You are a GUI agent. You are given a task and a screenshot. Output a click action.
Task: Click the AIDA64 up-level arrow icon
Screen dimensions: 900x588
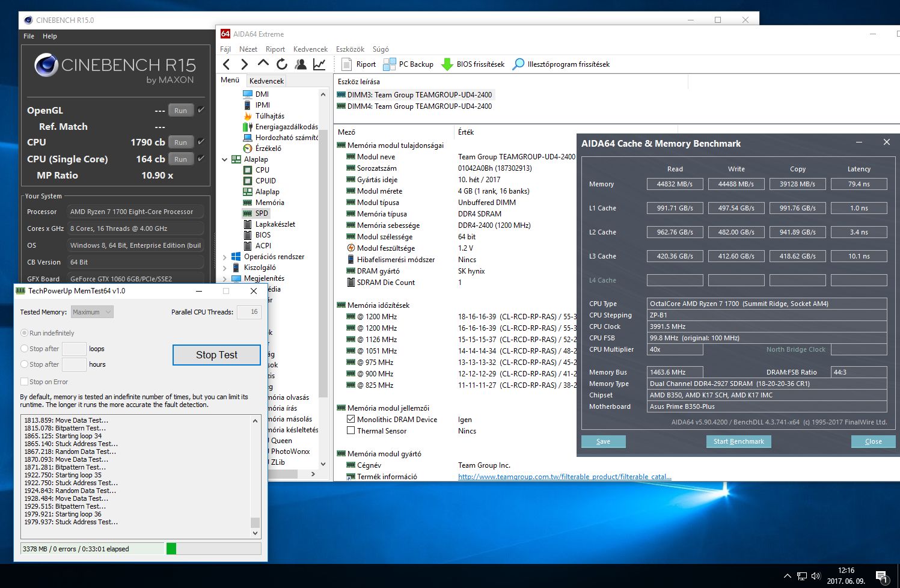[263, 63]
